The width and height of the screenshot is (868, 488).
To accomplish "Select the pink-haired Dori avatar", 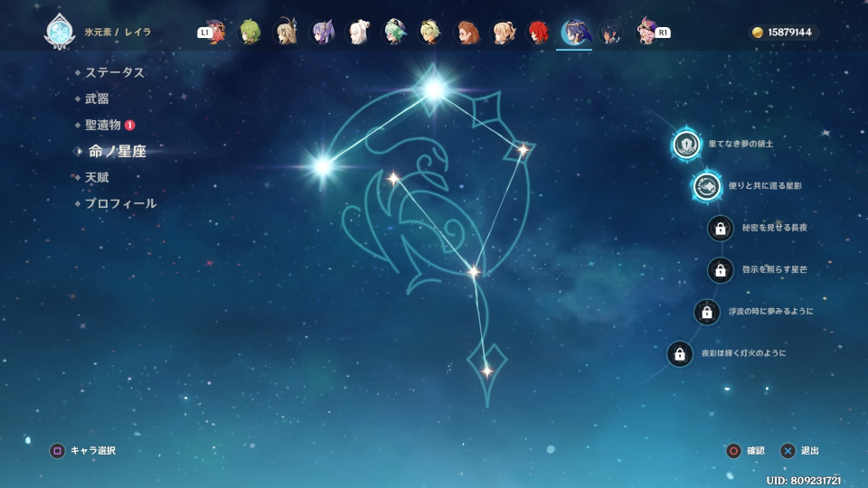I will point(646,31).
